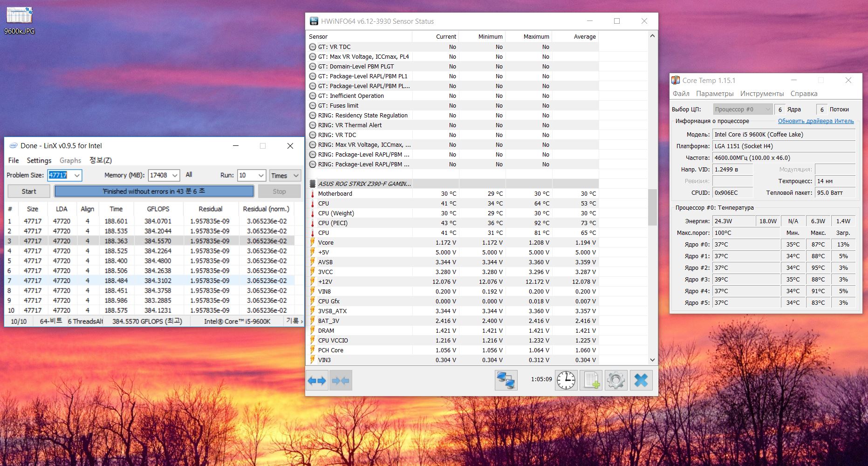868x466 pixels.
Task: Click the thermometer icon beside Motherboard
Action: point(313,194)
